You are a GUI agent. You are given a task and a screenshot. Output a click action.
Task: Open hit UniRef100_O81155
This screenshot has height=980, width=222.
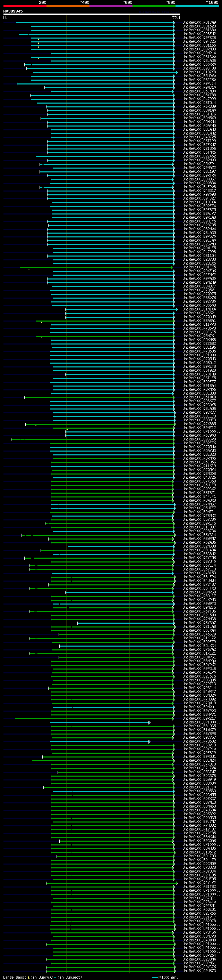(x=199, y=45)
